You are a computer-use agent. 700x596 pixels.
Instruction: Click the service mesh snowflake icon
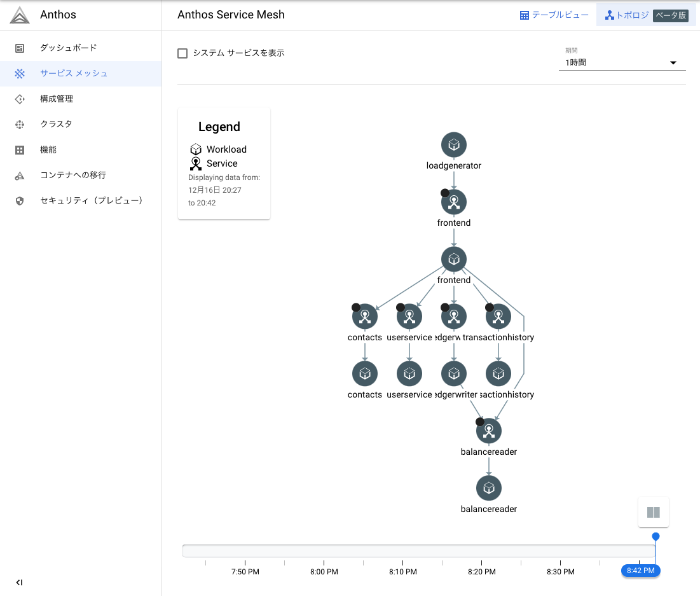click(x=20, y=74)
